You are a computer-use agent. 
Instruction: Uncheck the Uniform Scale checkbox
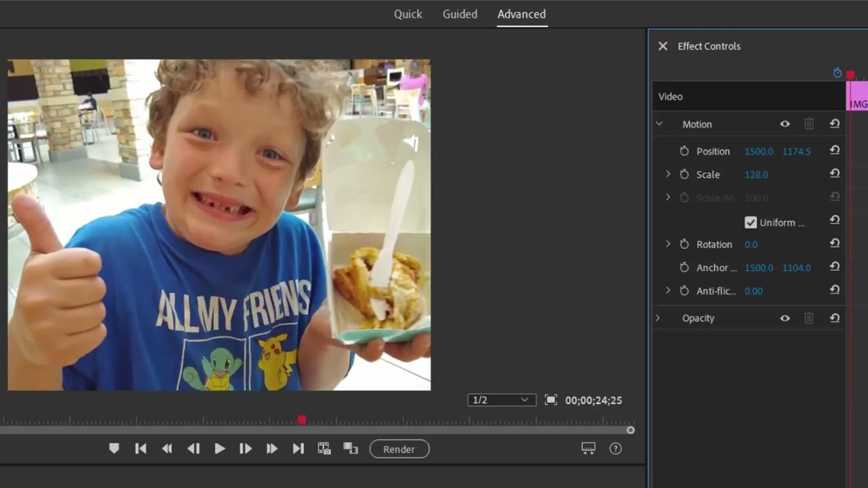coord(751,222)
